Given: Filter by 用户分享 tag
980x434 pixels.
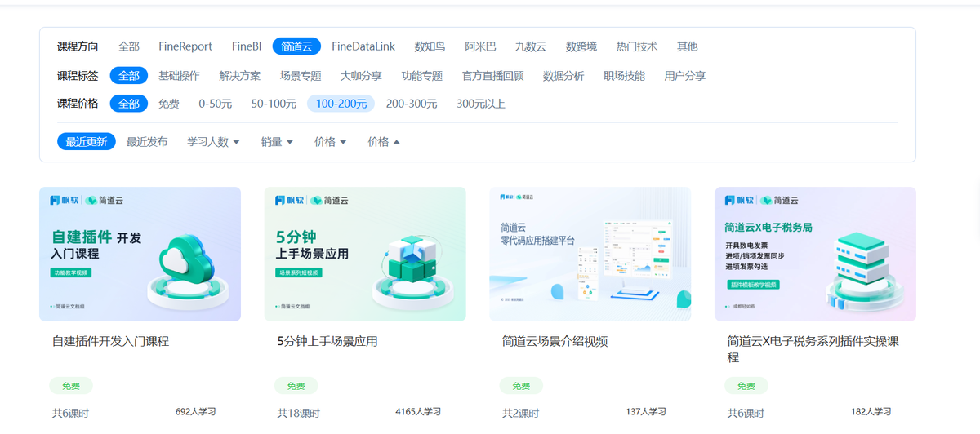Looking at the screenshot, I should (x=685, y=76).
